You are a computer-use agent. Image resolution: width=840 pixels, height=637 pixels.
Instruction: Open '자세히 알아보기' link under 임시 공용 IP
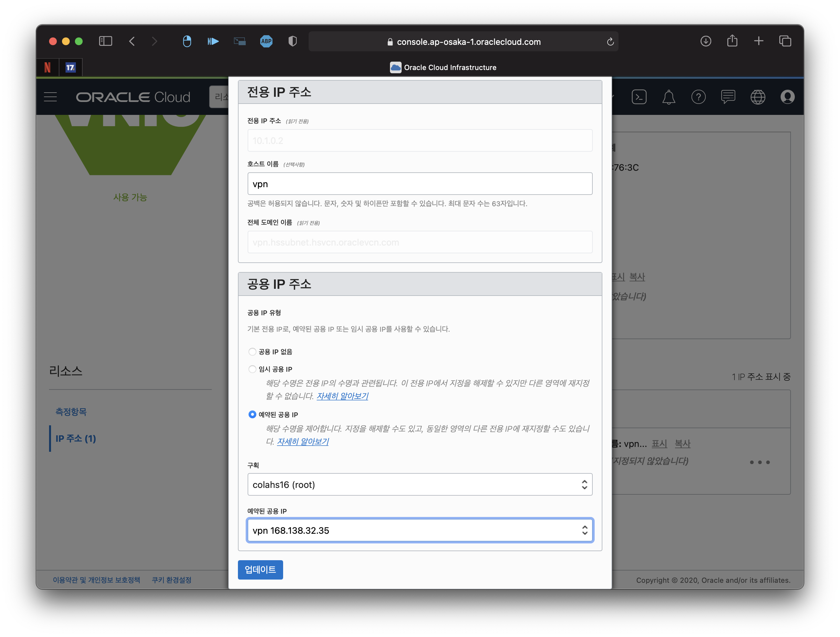tap(342, 396)
